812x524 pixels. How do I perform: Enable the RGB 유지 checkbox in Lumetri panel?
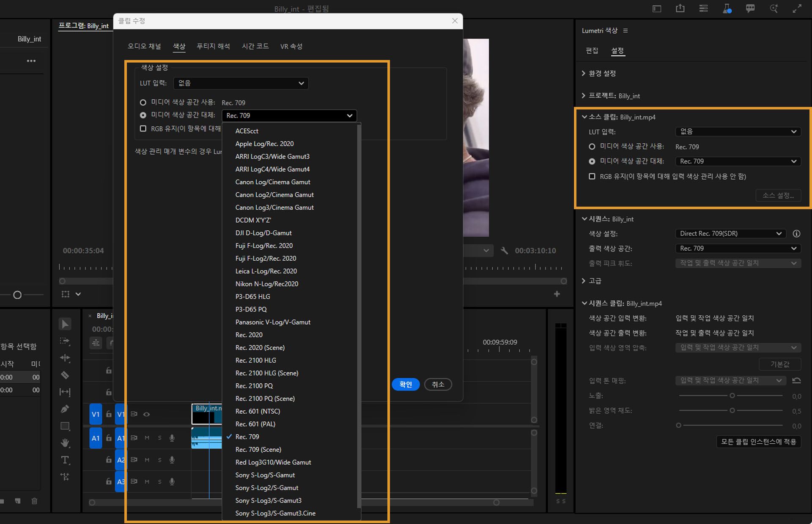(592, 176)
